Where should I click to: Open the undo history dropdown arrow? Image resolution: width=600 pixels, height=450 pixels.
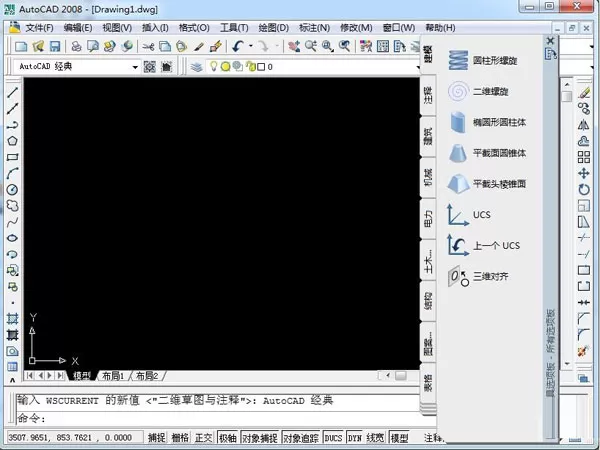pos(251,46)
